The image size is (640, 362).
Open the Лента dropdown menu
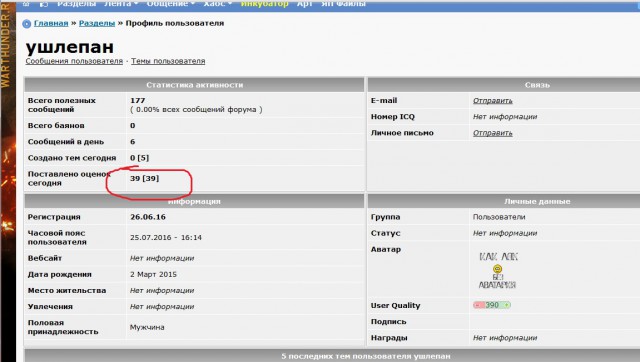(x=121, y=4)
